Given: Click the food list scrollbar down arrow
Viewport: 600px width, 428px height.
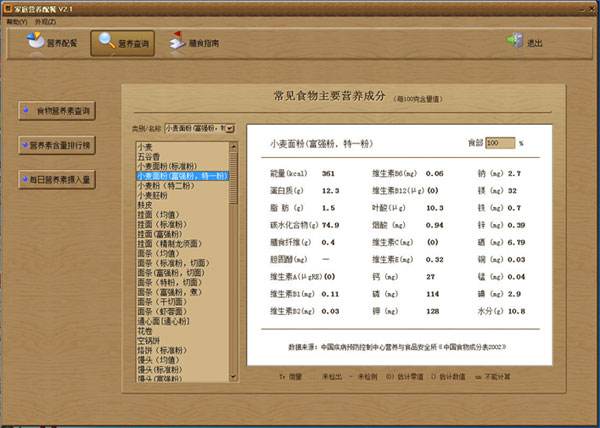Looking at the screenshot, I should pos(234,378).
